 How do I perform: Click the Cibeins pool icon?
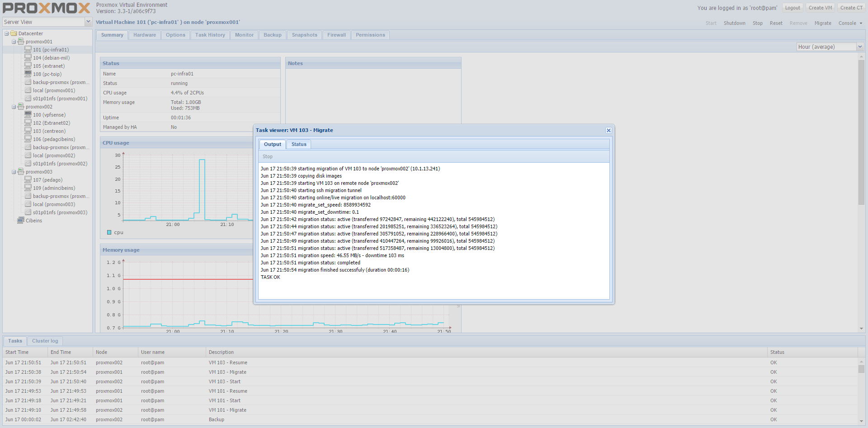[x=21, y=221]
